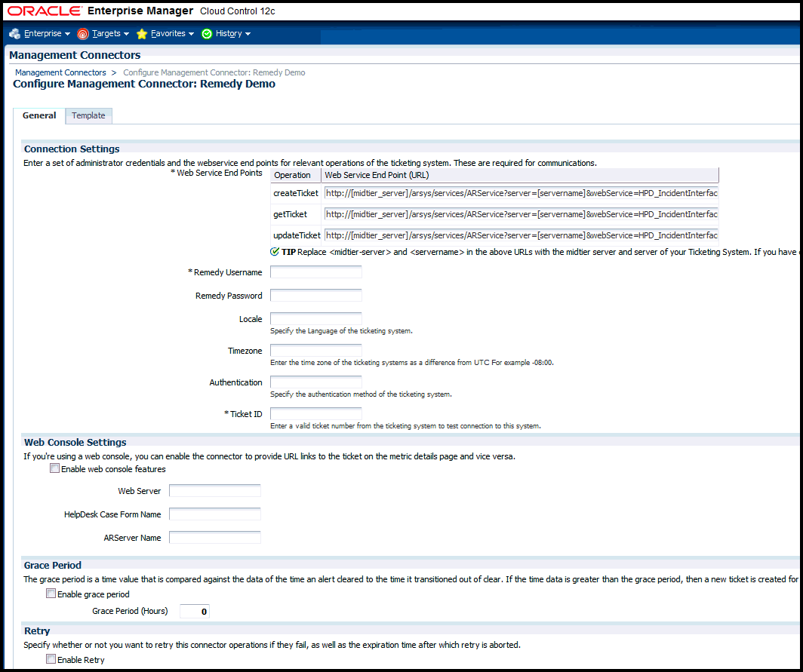Check the Enable Retry box
Viewport: 803px width, 672px height.
pyautogui.click(x=52, y=659)
